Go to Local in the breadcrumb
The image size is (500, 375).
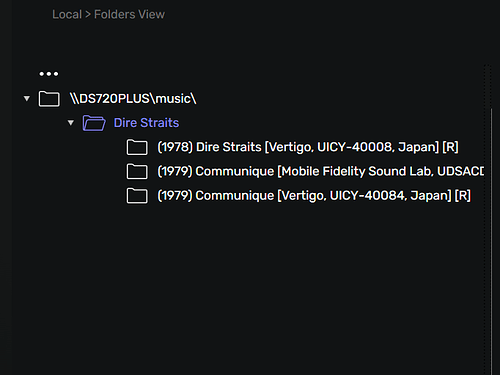(67, 14)
